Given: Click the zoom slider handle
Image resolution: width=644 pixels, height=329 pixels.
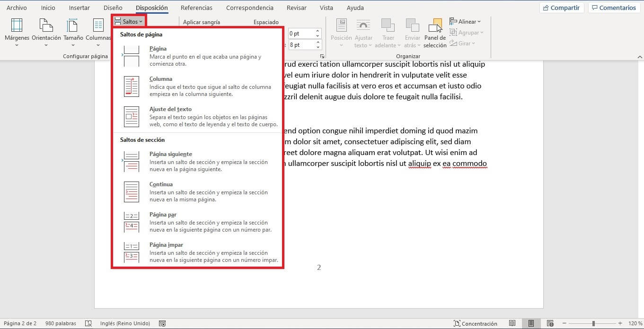Looking at the screenshot, I should coord(593,323).
